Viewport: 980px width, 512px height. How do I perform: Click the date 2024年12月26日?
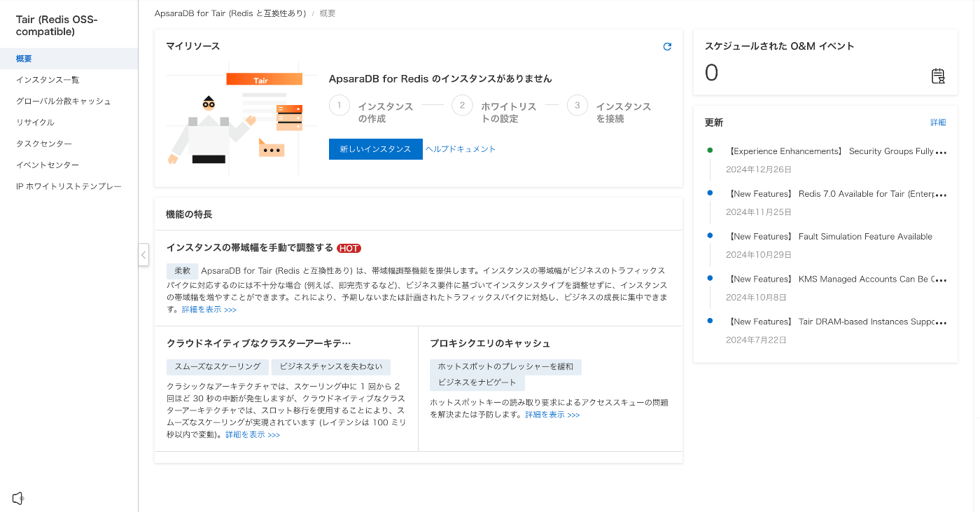click(759, 169)
